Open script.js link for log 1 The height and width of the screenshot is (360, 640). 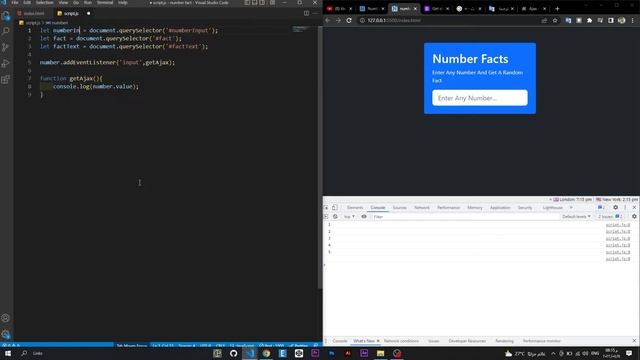tap(618, 225)
